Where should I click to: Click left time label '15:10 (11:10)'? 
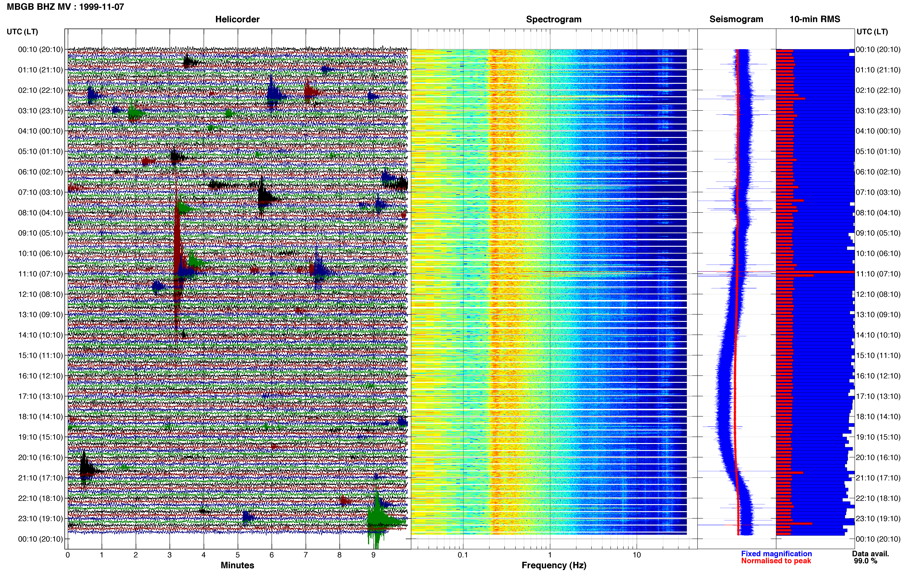[x=41, y=356]
